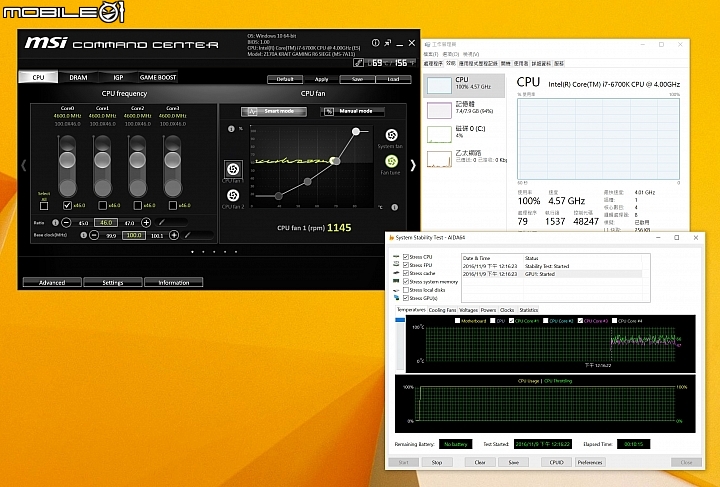The image size is (720, 487).
Task: Click the 46.0 Ratio value field
Action: [106, 223]
